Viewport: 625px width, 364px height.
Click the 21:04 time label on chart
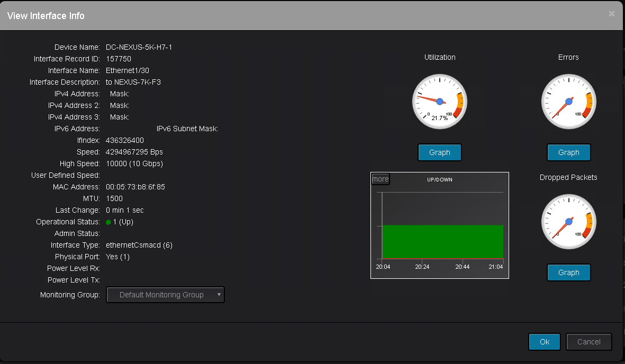pyautogui.click(x=496, y=267)
